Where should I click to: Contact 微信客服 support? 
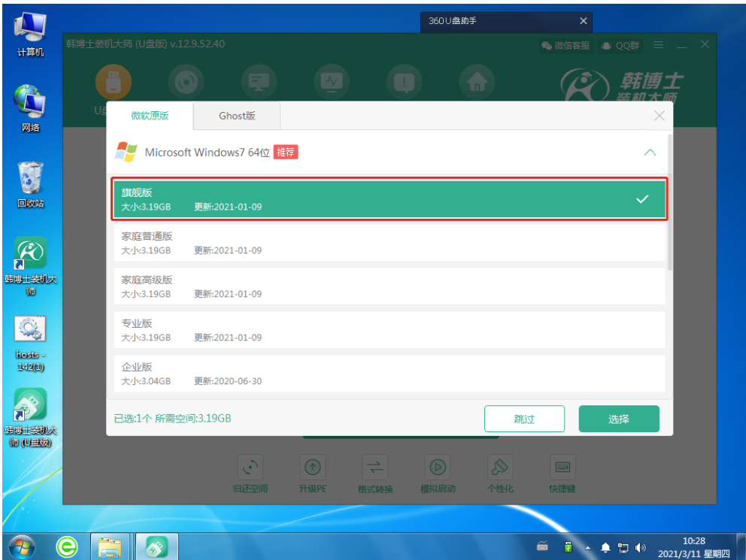click(x=566, y=46)
